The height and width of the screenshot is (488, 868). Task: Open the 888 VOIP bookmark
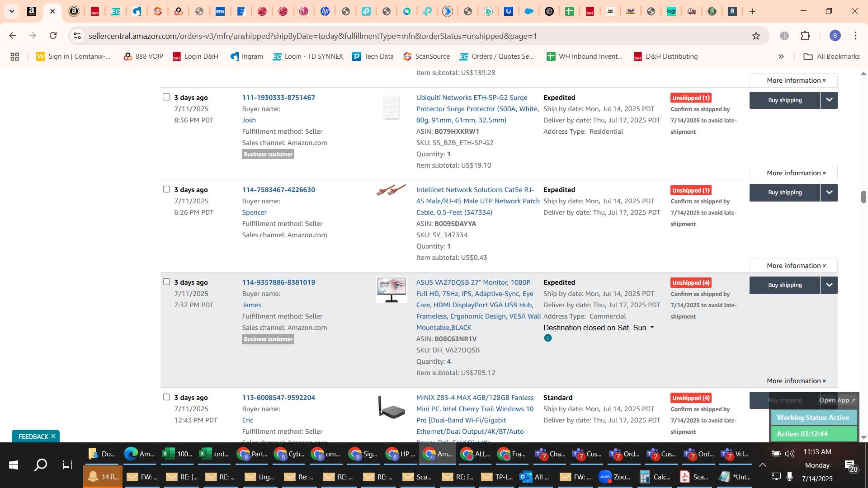tap(143, 56)
